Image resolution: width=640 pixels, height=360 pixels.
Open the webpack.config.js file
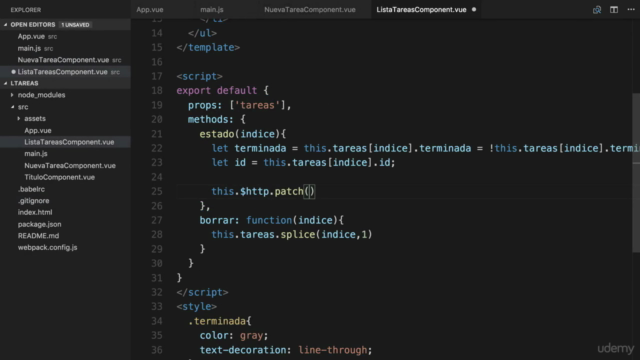click(x=47, y=247)
